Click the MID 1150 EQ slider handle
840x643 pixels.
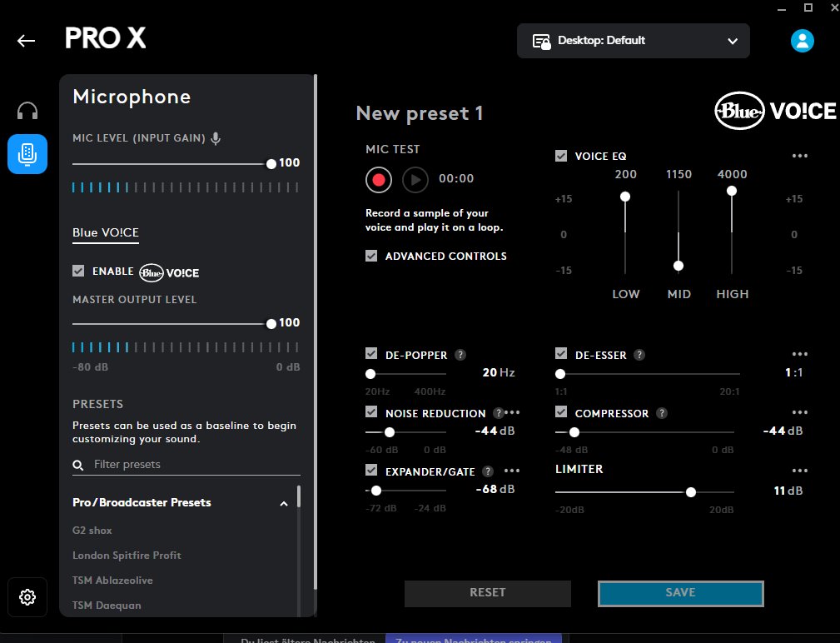(x=678, y=266)
